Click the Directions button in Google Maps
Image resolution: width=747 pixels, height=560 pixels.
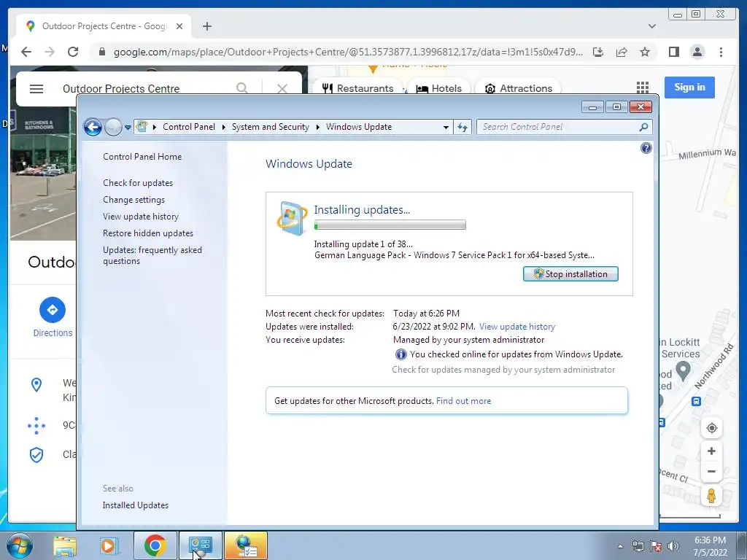click(x=53, y=317)
